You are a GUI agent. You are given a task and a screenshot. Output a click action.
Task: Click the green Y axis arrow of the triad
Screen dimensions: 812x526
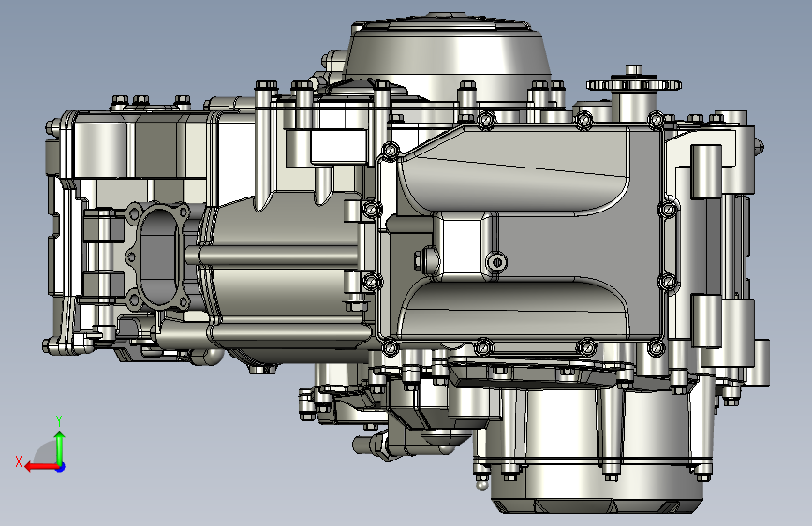click(60, 448)
